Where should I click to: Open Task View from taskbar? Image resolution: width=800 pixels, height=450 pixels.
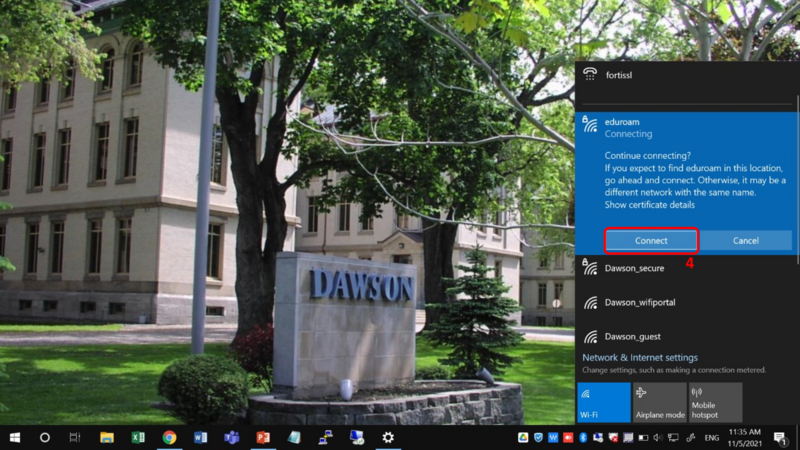pos(75,438)
